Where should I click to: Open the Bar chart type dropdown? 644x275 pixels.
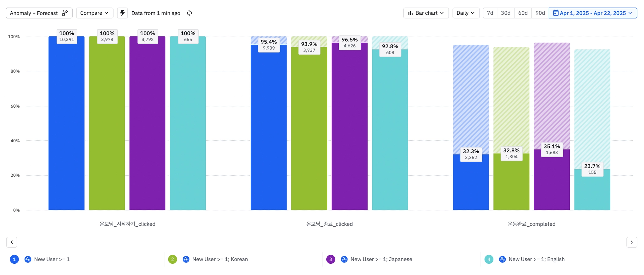(426, 13)
